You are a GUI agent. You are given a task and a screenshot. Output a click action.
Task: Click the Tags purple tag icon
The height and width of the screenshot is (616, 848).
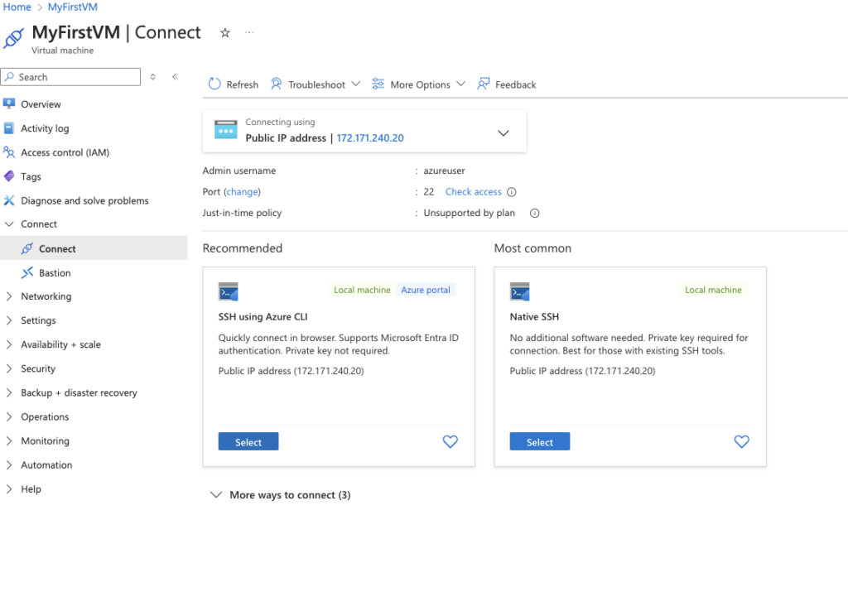pyautogui.click(x=8, y=176)
